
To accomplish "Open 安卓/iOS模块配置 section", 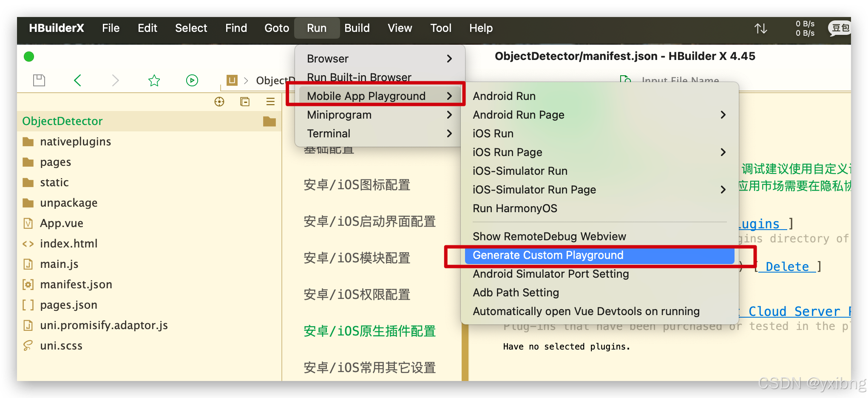I will (357, 258).
